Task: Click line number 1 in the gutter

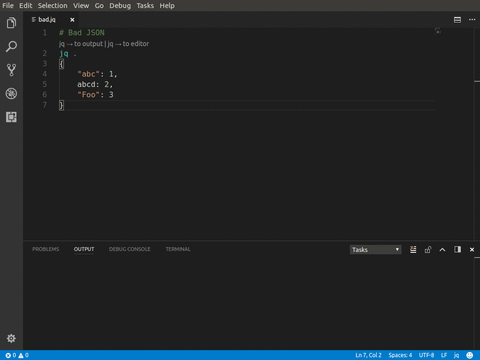Action: coord(45,33)
